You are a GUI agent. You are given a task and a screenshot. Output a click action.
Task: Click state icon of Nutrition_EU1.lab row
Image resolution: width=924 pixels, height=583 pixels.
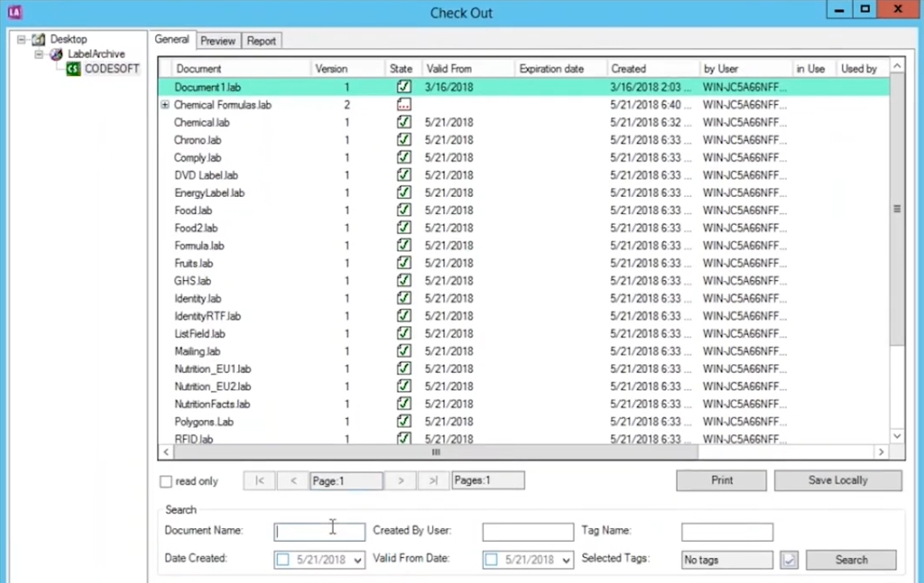click(404, 369)
